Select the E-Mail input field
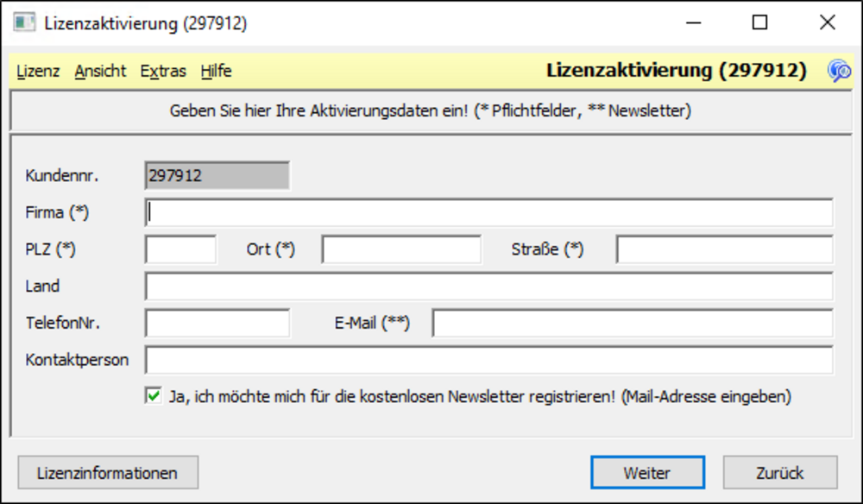Image resolution: width=863 pixels, height=504 pixels. click(x=633, y=323)
